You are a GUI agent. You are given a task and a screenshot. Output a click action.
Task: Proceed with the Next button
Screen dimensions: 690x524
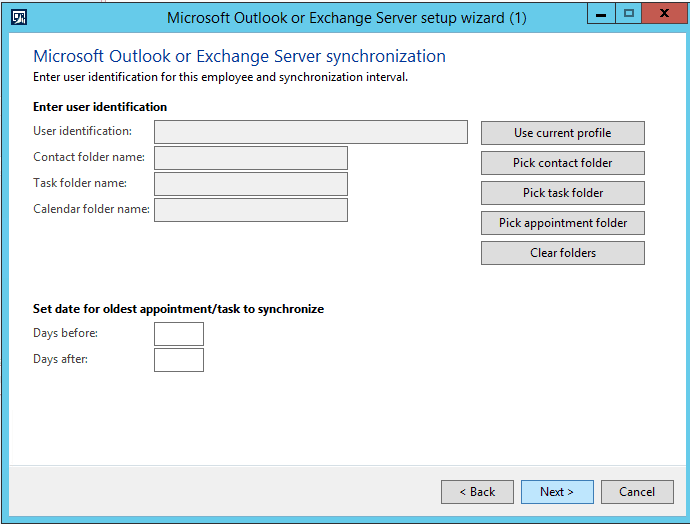point(557,491)
